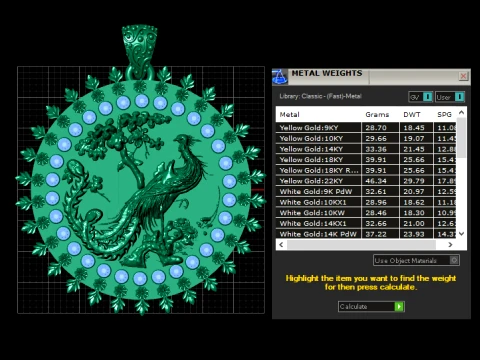
Task: Click the 32.66 grams cell
Action: coord(380,224)
